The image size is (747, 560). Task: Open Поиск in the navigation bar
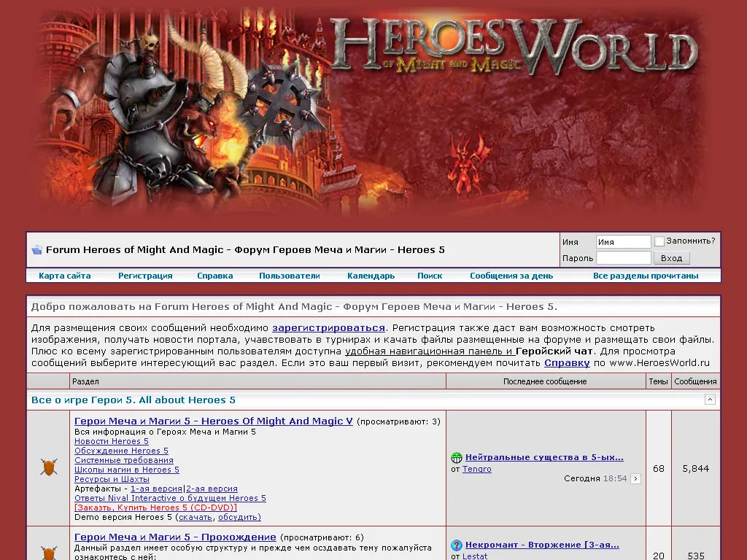[x=430, y=276]
